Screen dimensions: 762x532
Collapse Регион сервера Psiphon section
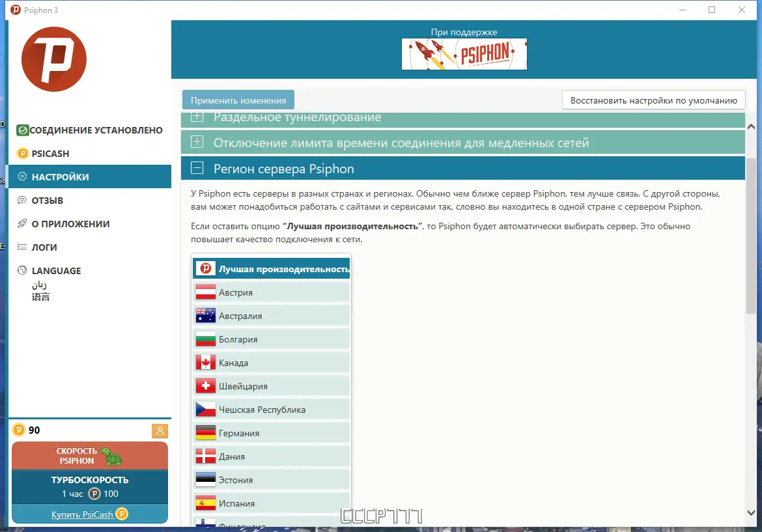tap(462, 168)
